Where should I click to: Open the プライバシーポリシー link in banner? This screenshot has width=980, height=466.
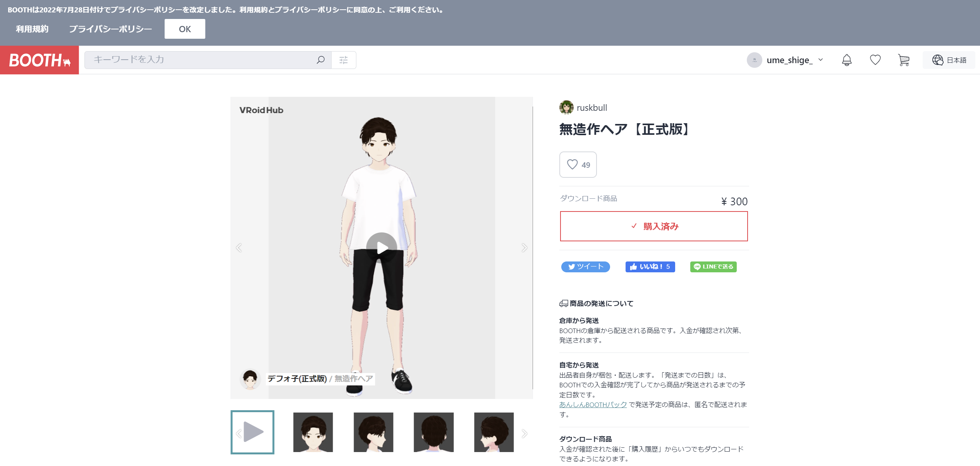click(110, 29)
